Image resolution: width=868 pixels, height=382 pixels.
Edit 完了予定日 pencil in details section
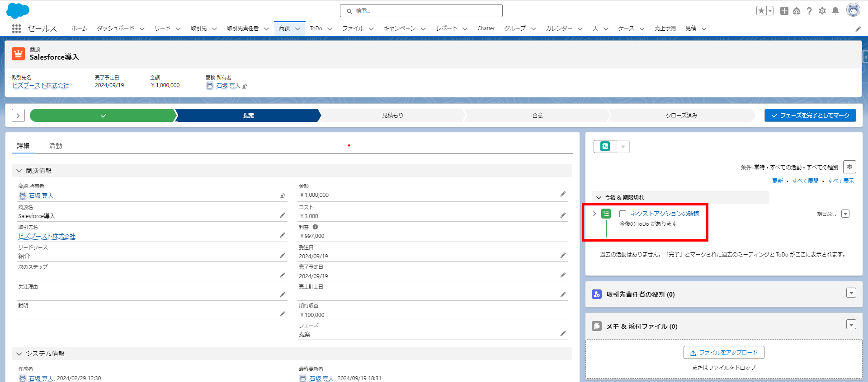563,275
